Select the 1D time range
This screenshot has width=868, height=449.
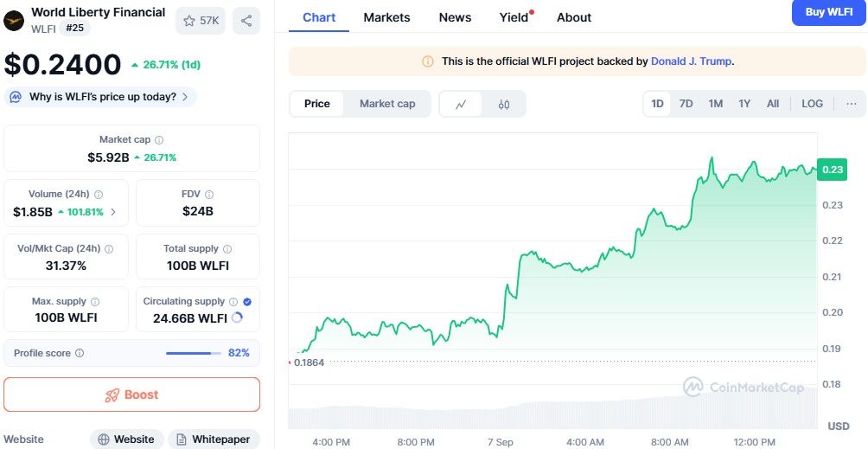coord(657,104)
